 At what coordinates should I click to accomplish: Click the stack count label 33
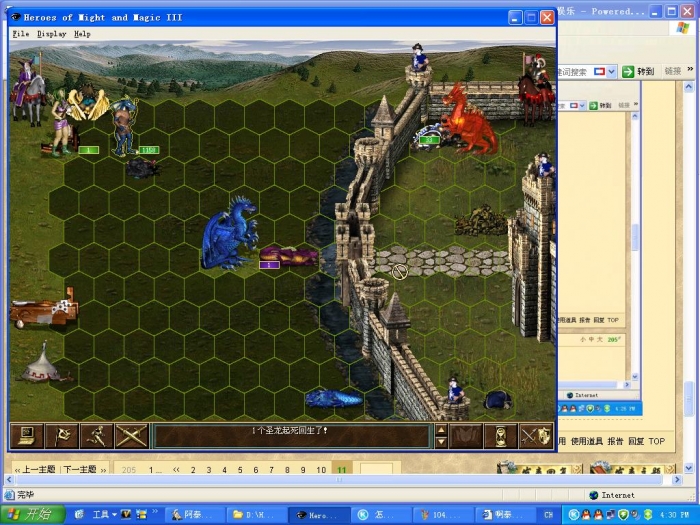[x=429, y=140]
